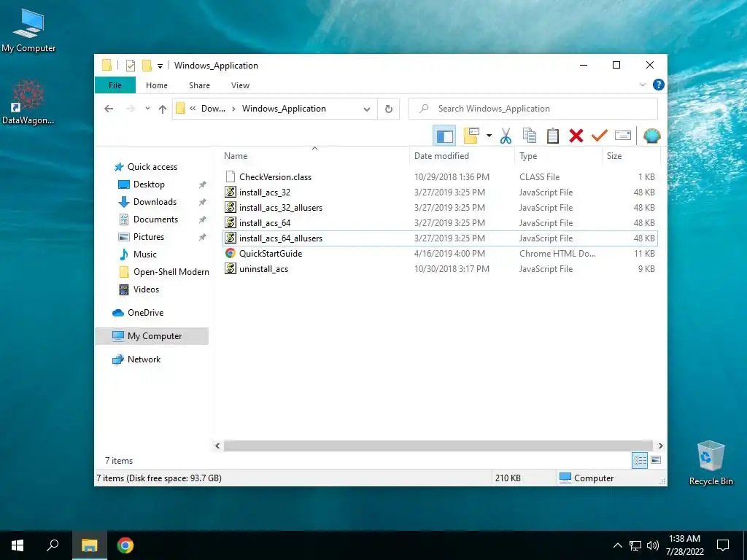Select the QuickStartGuide Chrome HTML file
The image size is (747, 560).
coord(440,253)
